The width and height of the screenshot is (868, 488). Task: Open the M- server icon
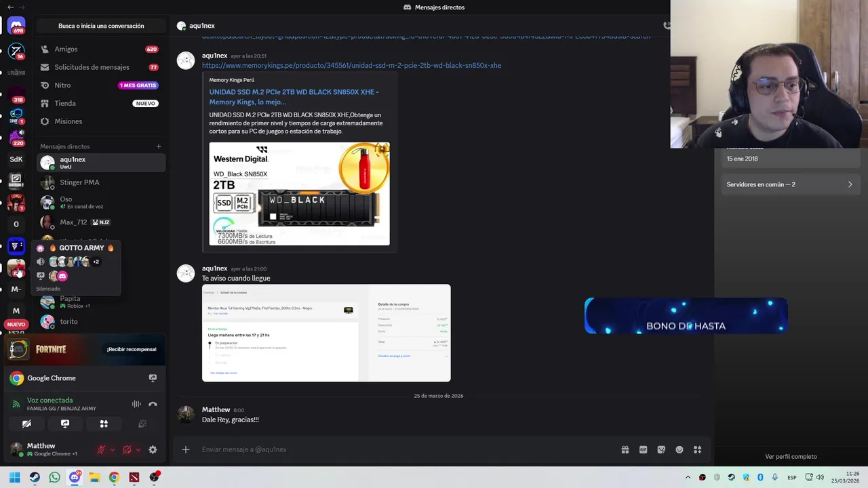(16, 289)
